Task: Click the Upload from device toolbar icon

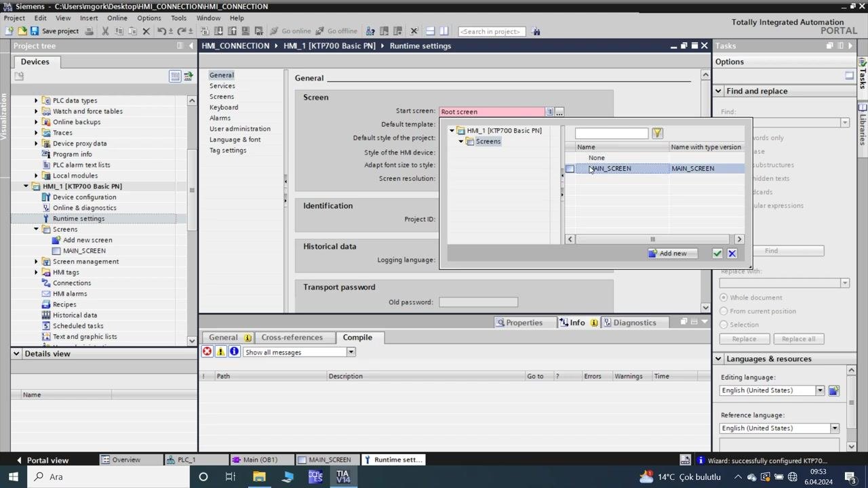Action: 233,31
